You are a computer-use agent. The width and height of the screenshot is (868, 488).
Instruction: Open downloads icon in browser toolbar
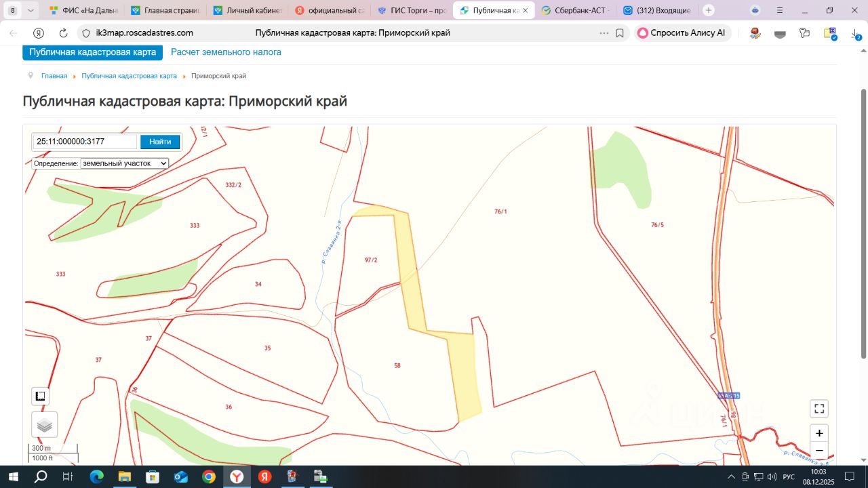tap(855, 33)
